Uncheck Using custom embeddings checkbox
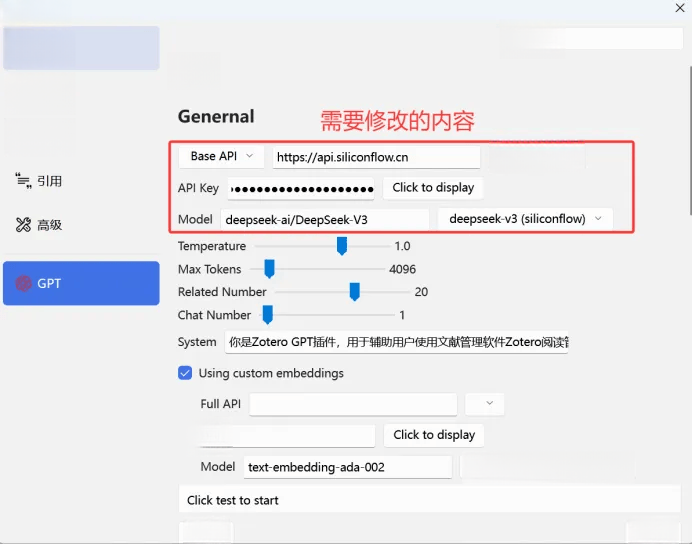 [x=185, y=373]
